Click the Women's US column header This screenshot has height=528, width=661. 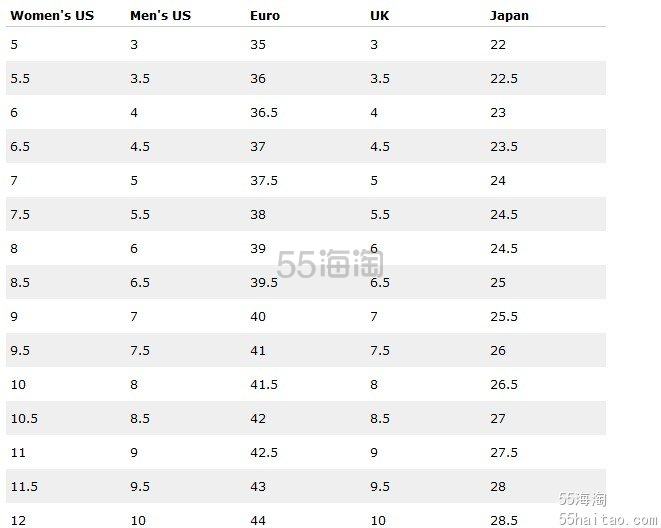pyautogui.click(x=52, y=16)
